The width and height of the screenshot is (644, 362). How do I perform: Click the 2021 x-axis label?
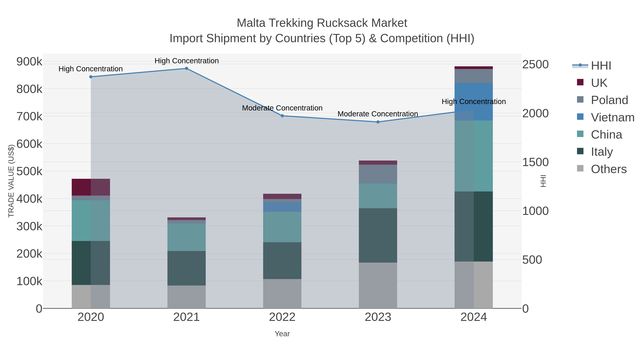187,317
